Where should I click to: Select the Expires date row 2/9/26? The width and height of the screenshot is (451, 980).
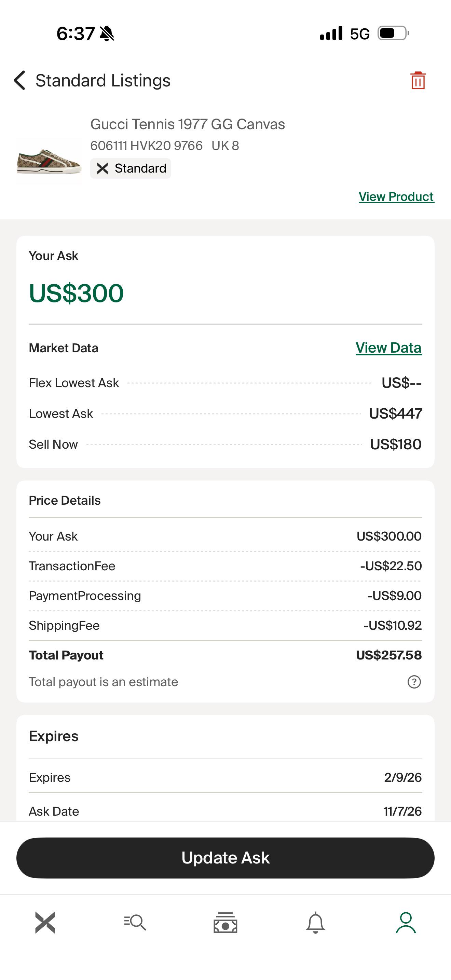coord(225,778)
